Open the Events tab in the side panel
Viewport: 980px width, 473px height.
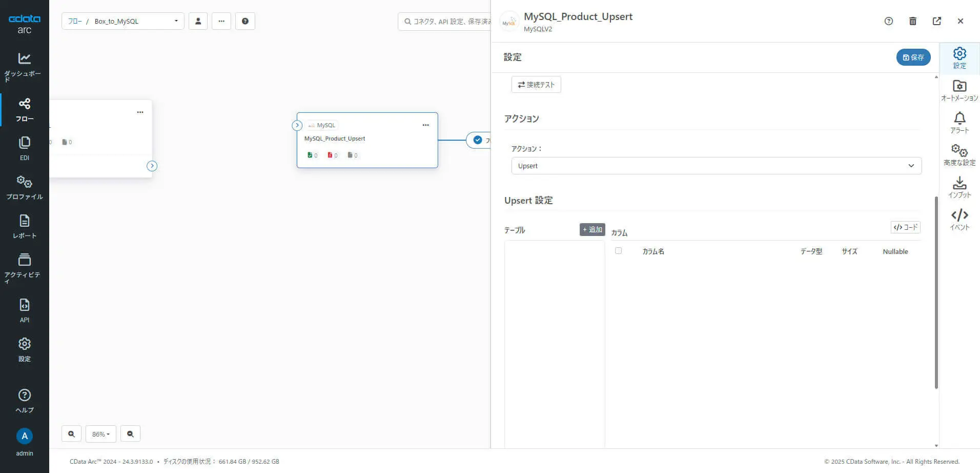click(x=959, y=220)
